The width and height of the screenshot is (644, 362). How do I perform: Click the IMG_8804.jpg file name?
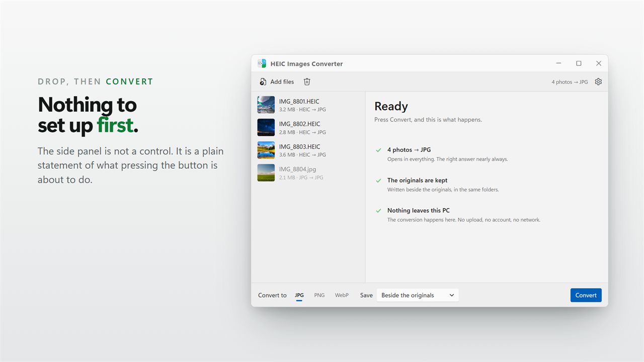click(298, 169)
